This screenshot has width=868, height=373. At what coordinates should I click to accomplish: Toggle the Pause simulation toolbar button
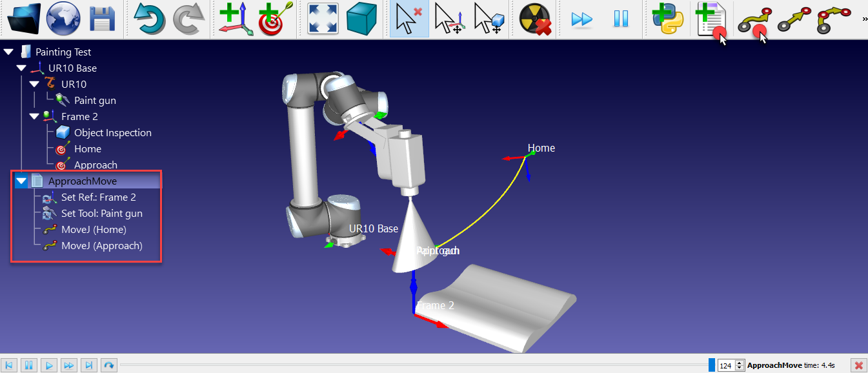tap(621, 19)
